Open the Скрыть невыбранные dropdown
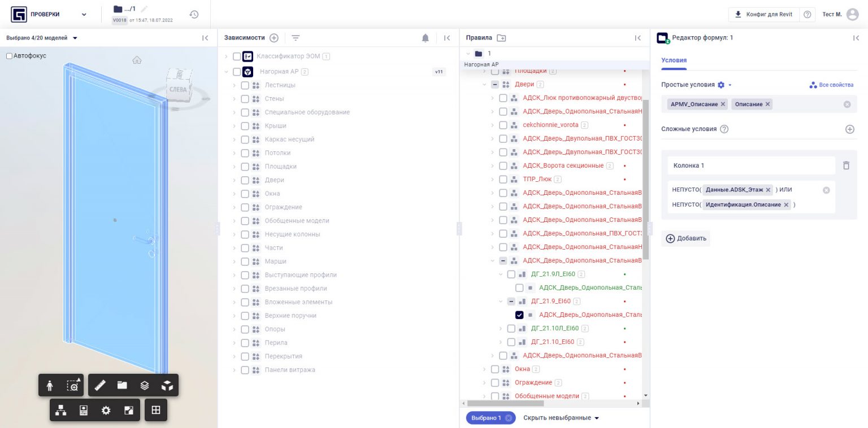Viewport: 868px width, 428px height. tap(561, 418)
